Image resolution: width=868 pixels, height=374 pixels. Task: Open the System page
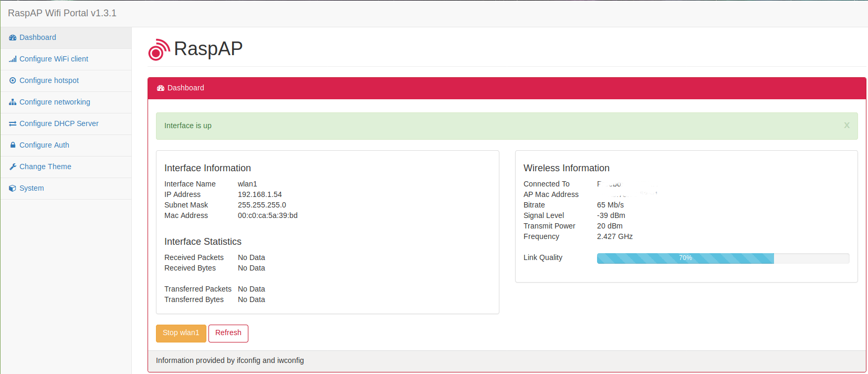(x=66, y=189)
